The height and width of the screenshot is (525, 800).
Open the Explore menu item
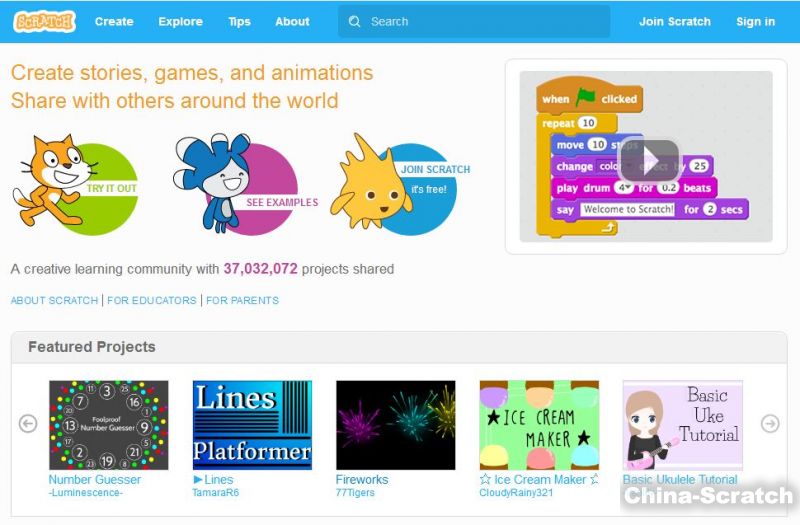click(181, 21)
